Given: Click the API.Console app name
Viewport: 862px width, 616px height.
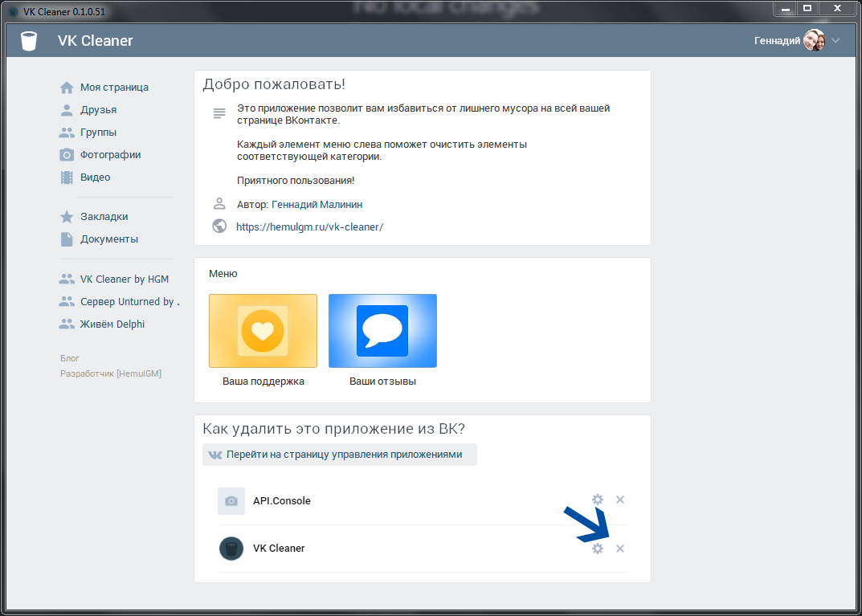Looking at the screenshot, I should pos(281,500).
